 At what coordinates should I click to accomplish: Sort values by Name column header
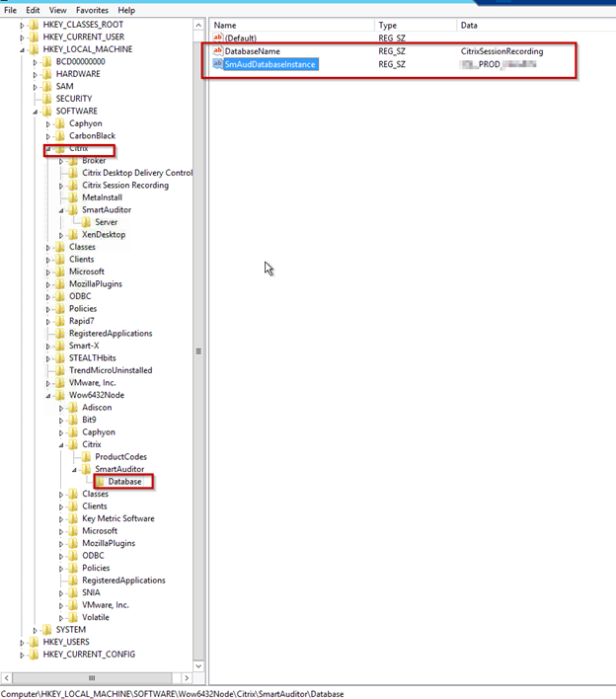click(x=293, y=26)
